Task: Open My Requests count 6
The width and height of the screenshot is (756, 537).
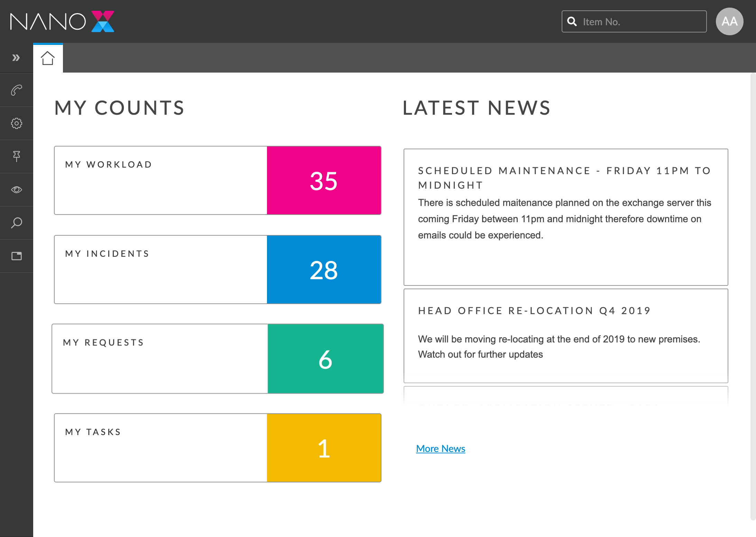Action: pyautogui.click(x=325, y=359)
